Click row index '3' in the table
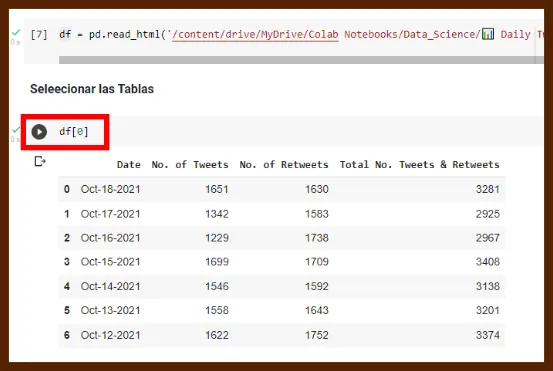 point(67,262)
